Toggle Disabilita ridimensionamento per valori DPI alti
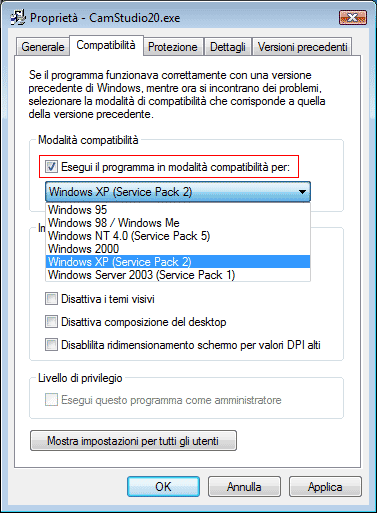 51,345
